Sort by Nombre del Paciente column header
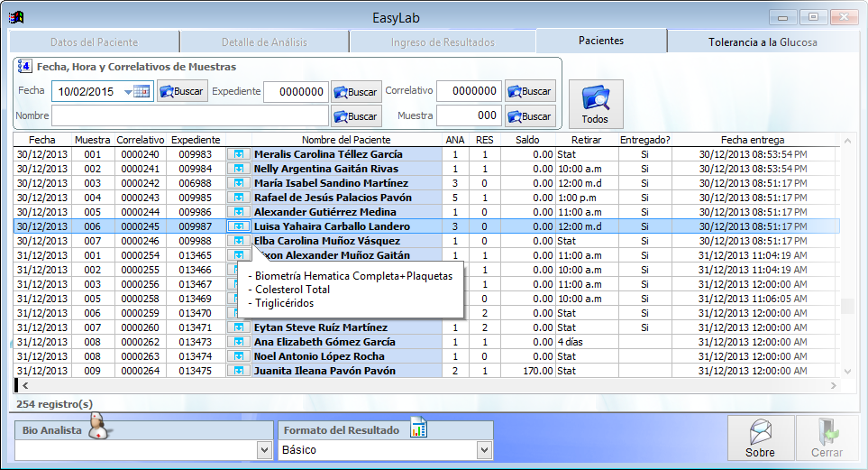Screen dimensions: 868x470 (346, 140)
